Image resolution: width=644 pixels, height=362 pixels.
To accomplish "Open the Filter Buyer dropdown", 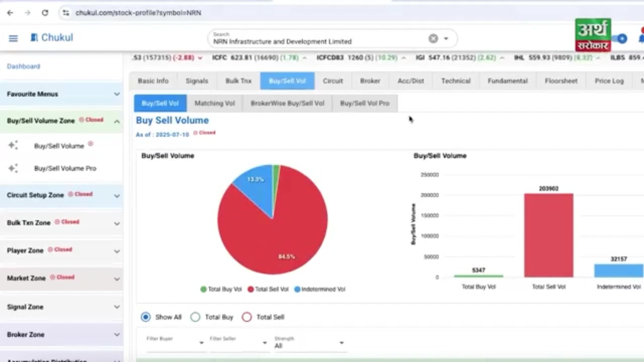I will (176, 342).
